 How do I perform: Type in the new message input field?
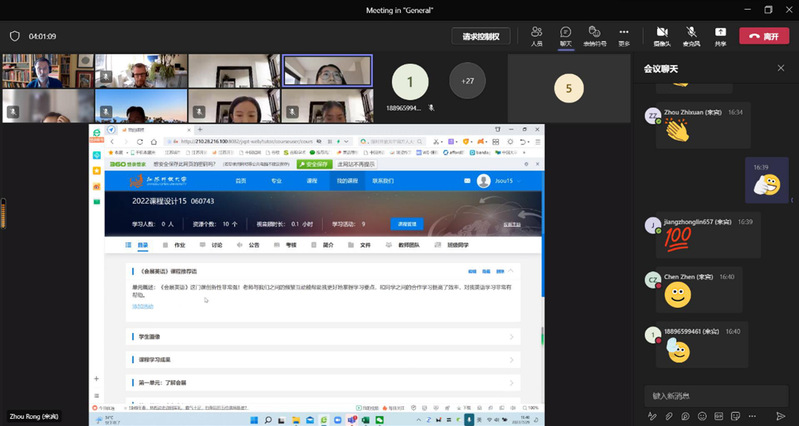[700, 395]
